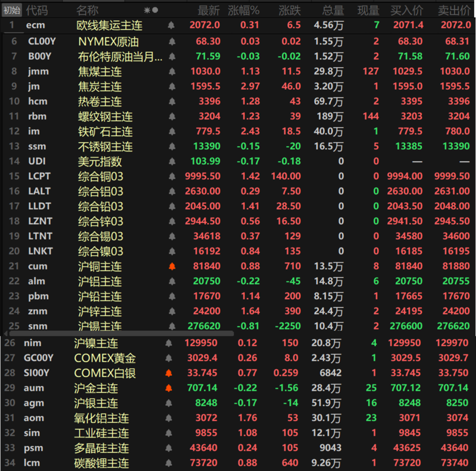
Task: Click the bell icon for 沪银主连
Action: (x=169, y=403)
